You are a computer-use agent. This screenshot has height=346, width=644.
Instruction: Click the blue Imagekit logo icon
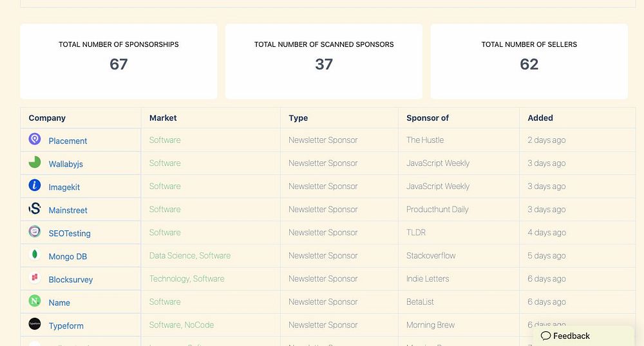pos(35,185)
